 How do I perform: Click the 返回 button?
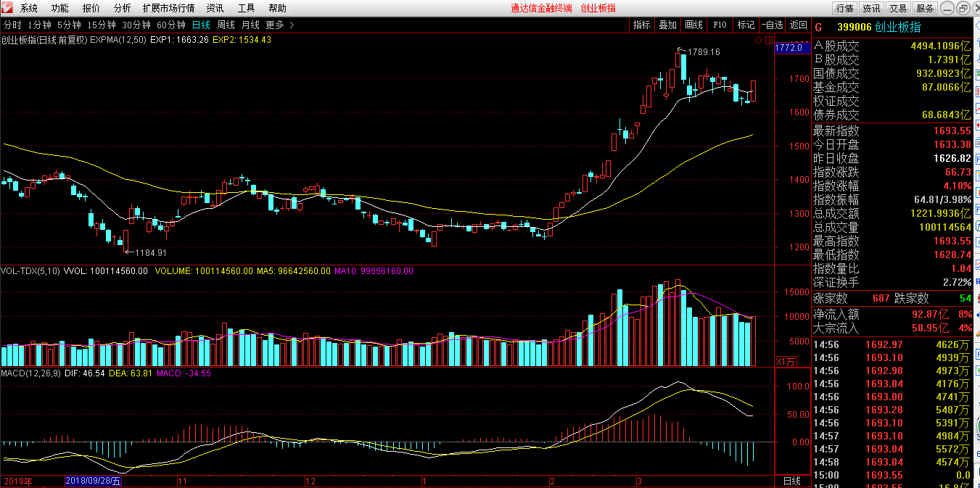(798, 25)
